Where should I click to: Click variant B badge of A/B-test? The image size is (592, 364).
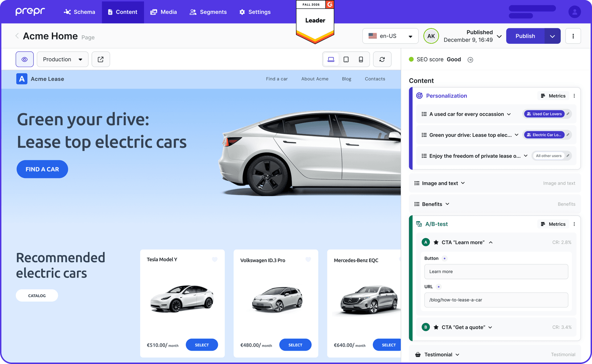point(425,327)
